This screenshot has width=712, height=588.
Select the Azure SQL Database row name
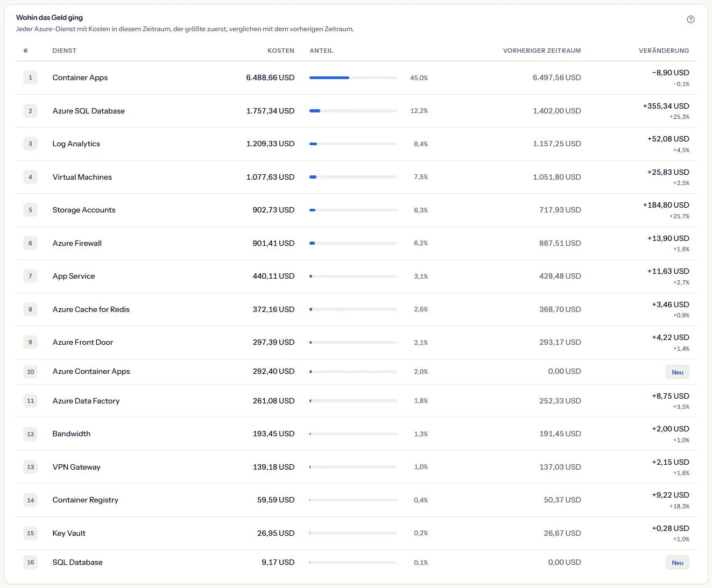pyautogui.click(x=89, y=111)
